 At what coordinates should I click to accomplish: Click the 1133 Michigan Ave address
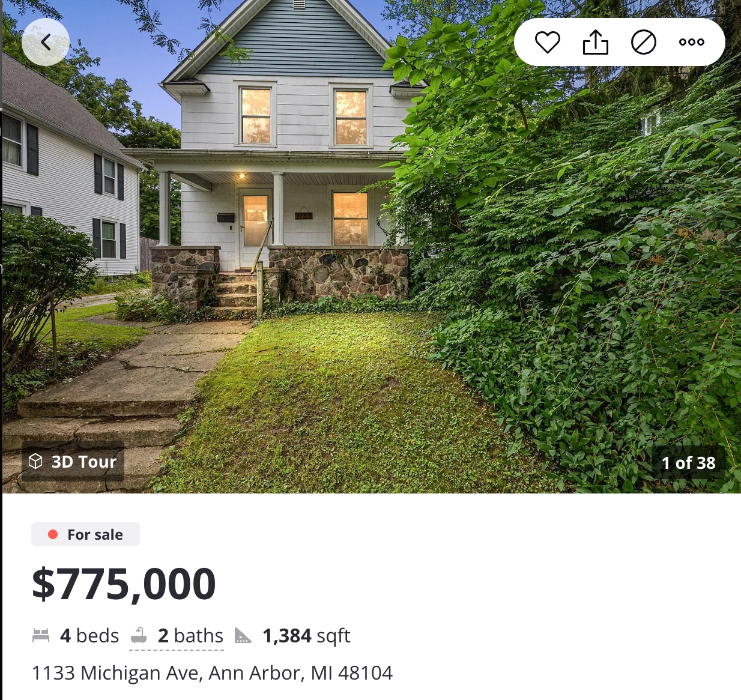212,673
